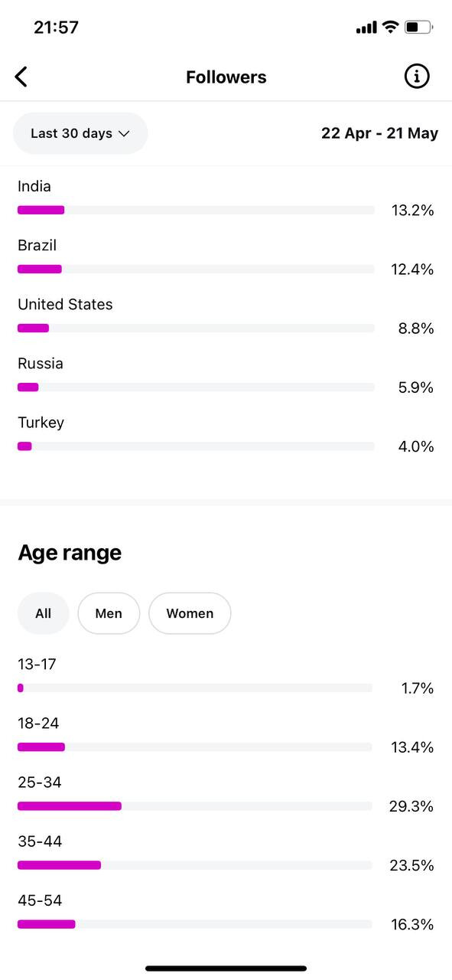Screen dimensions: 452x980
Task: Tap the Age range heading
Action: 70,553
